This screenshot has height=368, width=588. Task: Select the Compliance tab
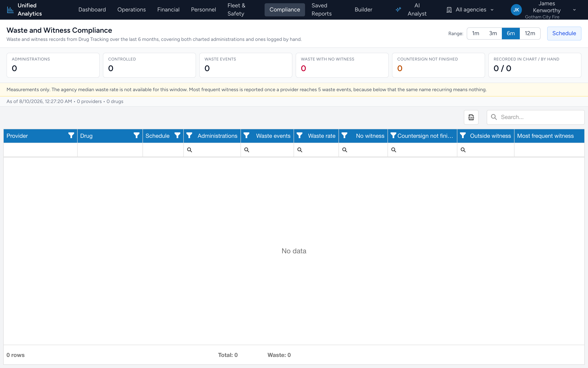(285, 10)
